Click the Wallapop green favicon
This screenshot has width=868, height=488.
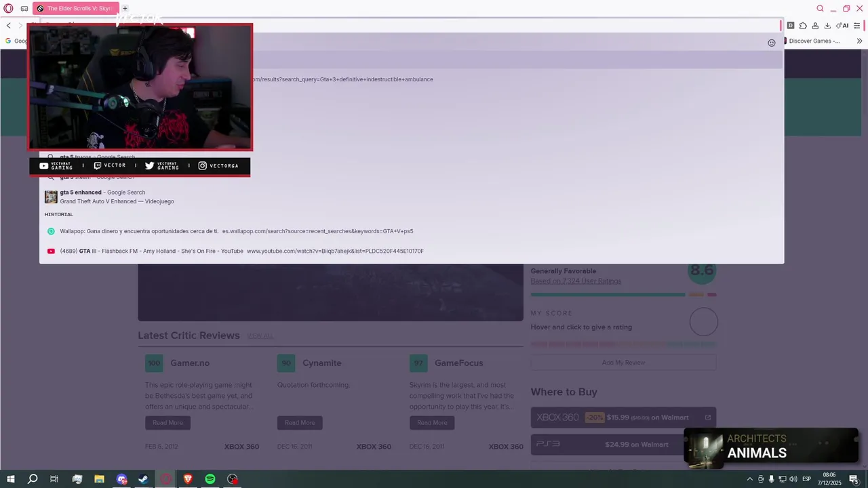(x=51, y=231)
